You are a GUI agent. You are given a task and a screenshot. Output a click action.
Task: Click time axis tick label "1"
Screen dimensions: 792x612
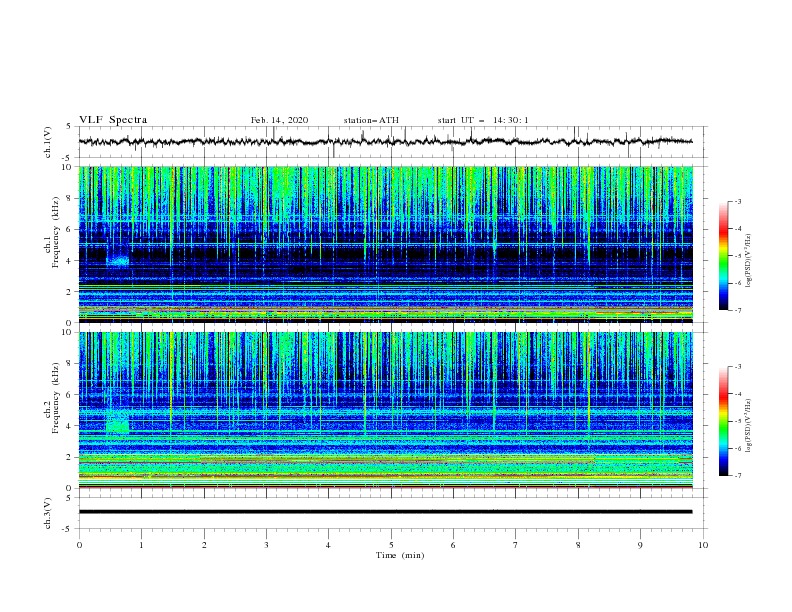141,545
